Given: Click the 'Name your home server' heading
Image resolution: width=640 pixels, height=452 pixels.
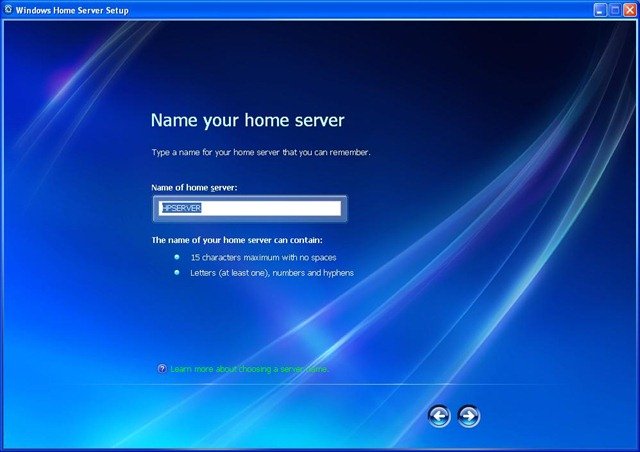Looking at the screenshot, I should click(248, 120).
